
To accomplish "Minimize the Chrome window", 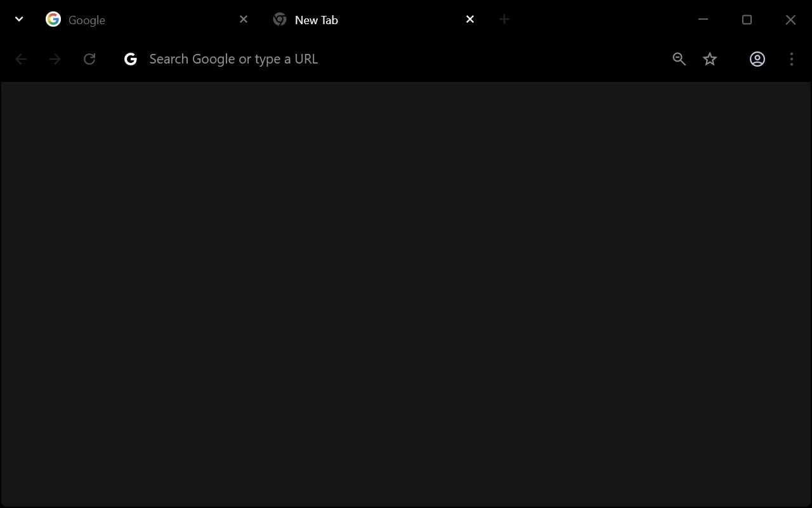I will 703,20.
